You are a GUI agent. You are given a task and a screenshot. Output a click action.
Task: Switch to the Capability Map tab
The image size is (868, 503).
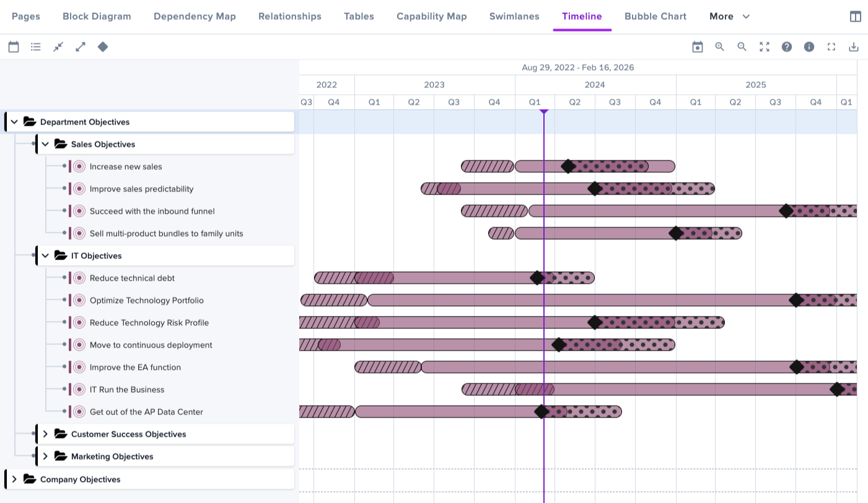432,16
